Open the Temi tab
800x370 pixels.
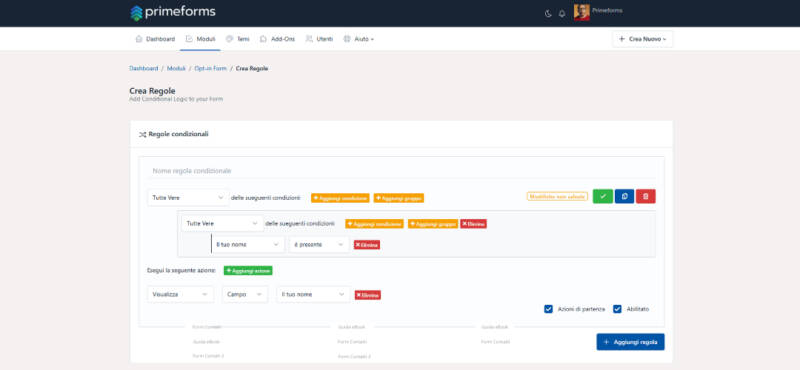[x=238, y=39]
